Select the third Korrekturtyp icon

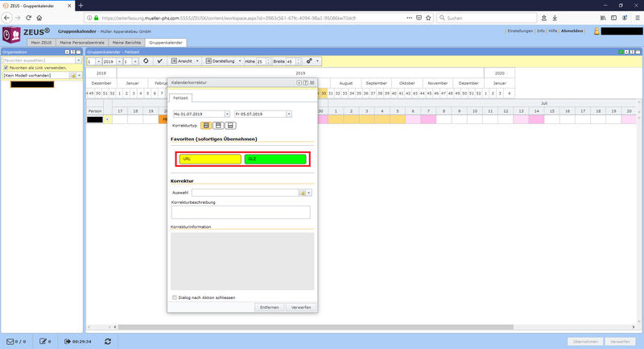click(230, 126)
